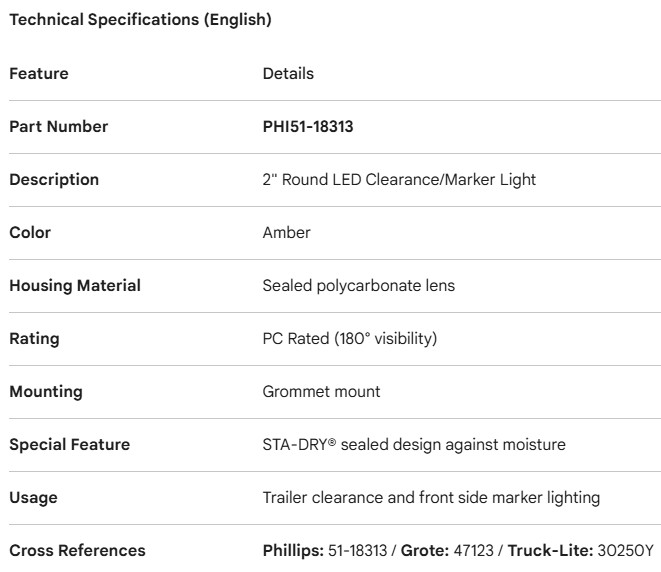Select the Rating row label
The width and height of the screenshot is (661, 572).
34,339
